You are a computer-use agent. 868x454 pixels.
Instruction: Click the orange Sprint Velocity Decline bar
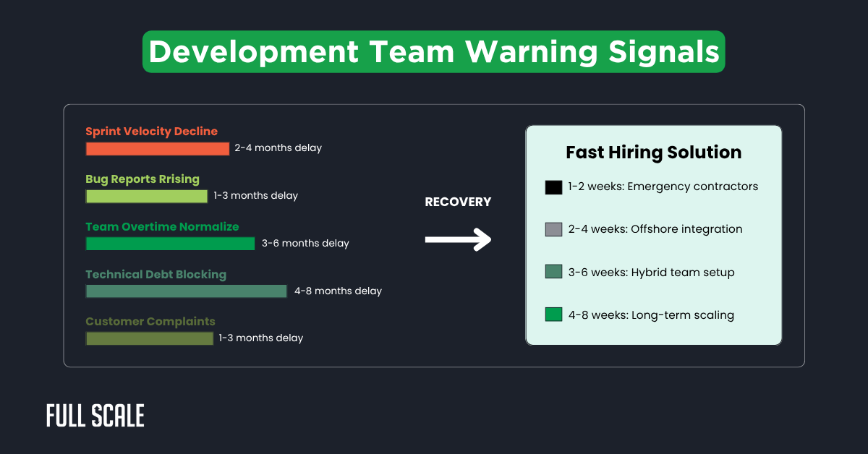point(158,148)
